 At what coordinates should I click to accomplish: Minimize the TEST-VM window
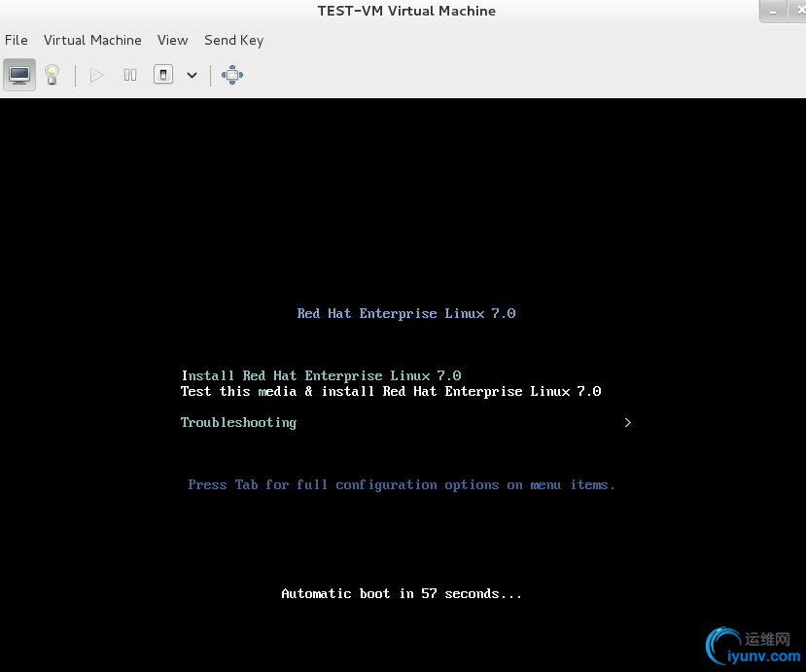point(773,11)
